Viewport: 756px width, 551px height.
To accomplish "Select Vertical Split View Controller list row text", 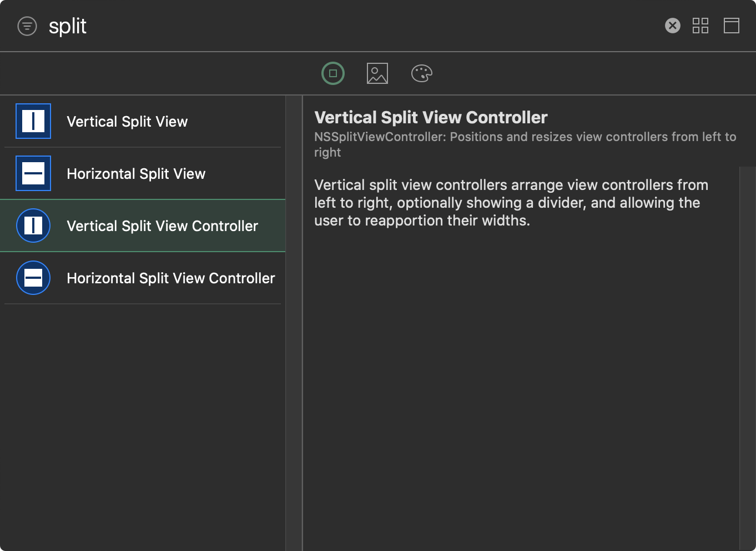I will coord(162,226).
